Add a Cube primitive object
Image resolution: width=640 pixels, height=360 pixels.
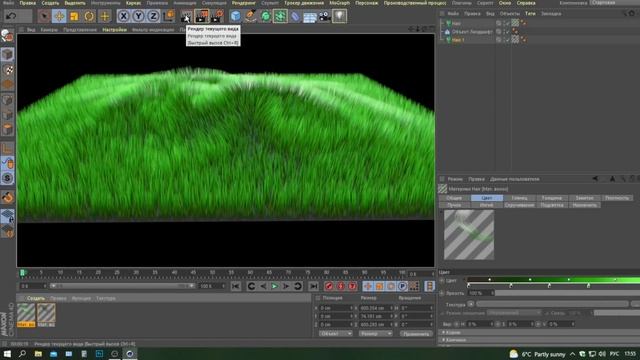[236, 16]
